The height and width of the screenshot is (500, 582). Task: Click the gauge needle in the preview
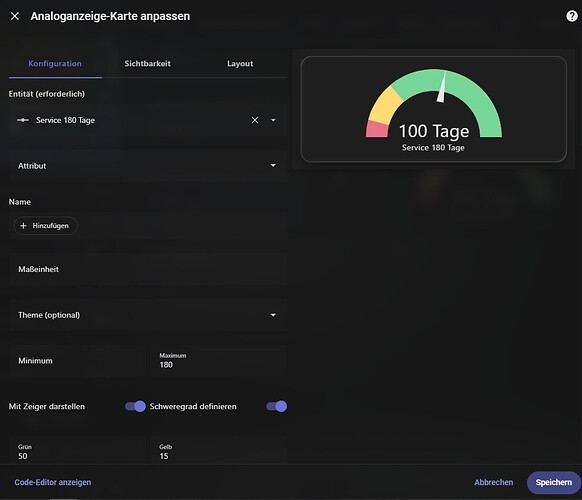(x=441, y=88)
